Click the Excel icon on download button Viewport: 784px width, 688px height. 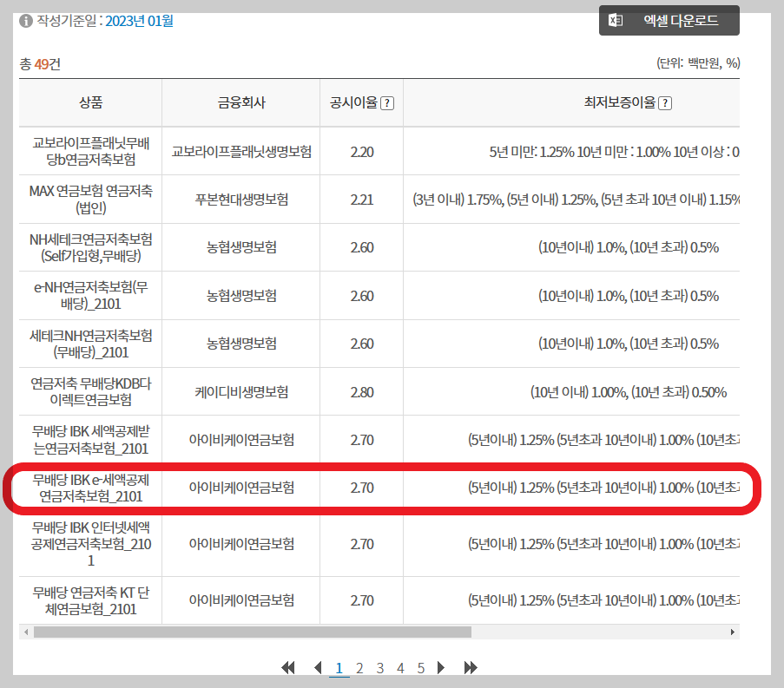coord(616,21)
